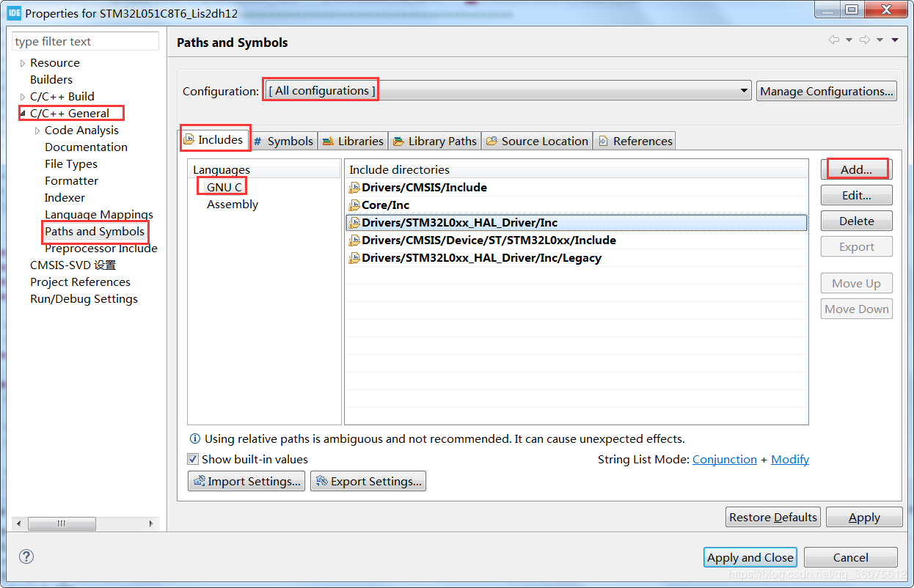The width and height of the screenshot is (914, 588).
Task: Click the sidebar scrollbar's left arrow
Action: click(x=18, y=523)
